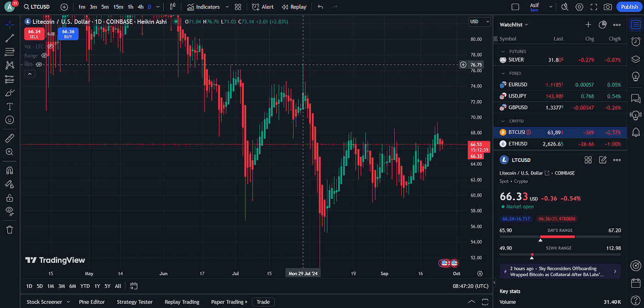The height and width of the screenshot is (308, 644).
Task: Open the Alerts panel on right sidebar
Action: [636, 133]
